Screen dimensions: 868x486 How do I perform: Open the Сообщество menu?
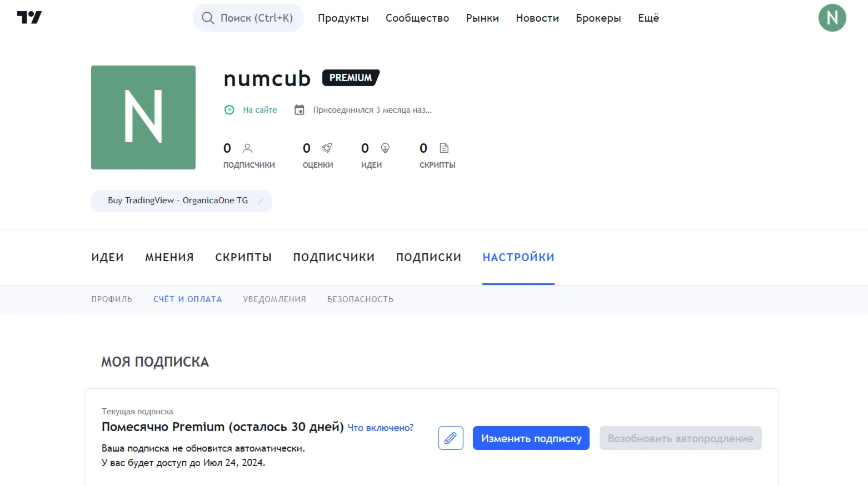tap(417, 18)
